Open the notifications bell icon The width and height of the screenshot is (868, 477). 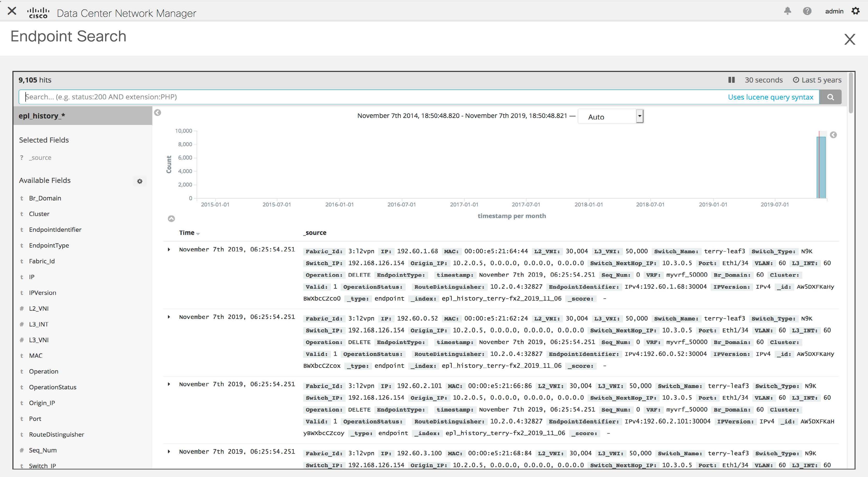788,11
